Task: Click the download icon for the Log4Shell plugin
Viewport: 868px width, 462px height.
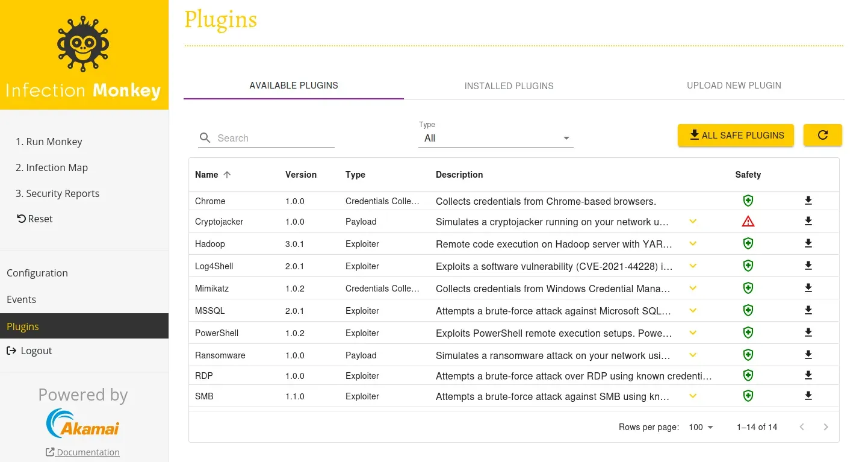Action: 808,265
